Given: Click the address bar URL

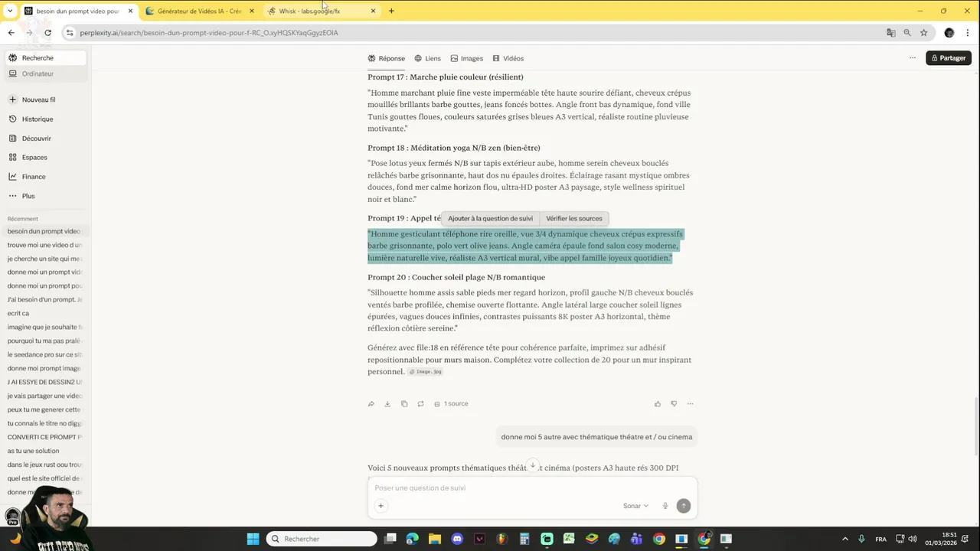Looking at the screenshot, I should tap(209, 33).
